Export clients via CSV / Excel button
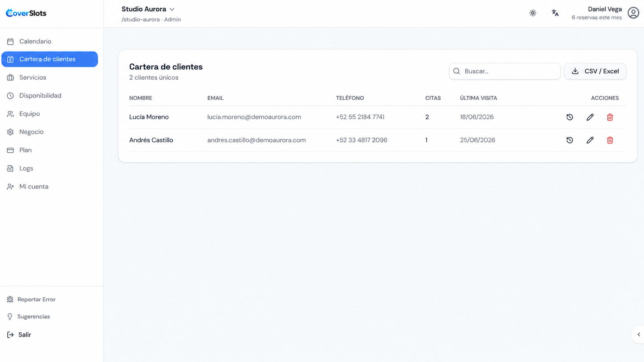644x362 pixels. (595, 71)
